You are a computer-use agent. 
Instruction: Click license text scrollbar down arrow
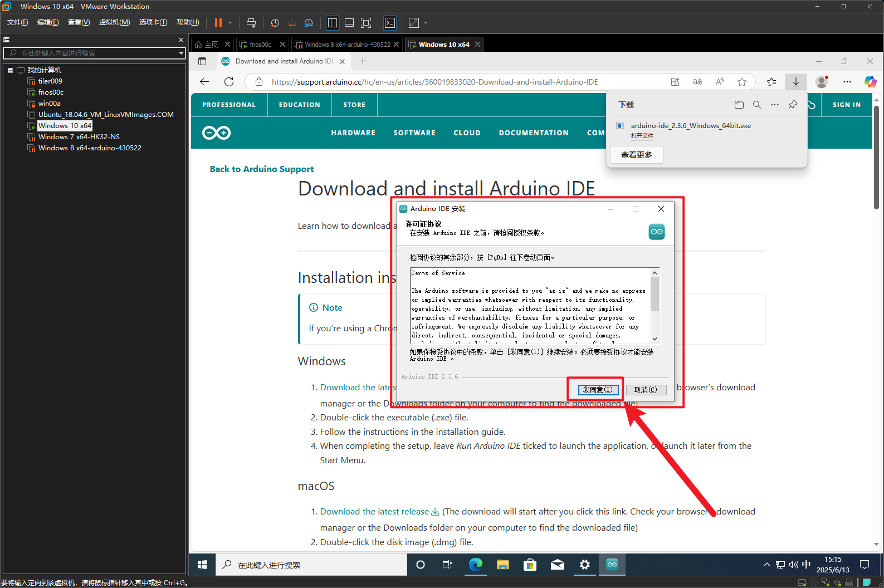tap(655, 339)
